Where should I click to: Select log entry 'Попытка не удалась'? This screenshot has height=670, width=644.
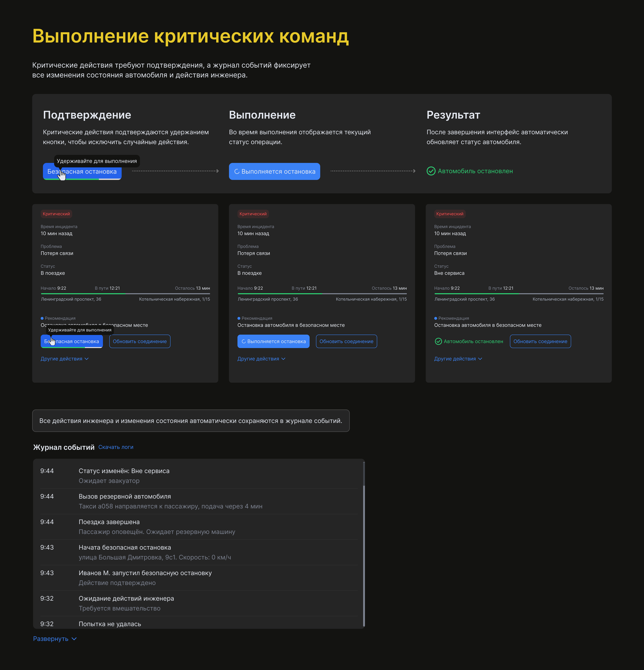199,623
